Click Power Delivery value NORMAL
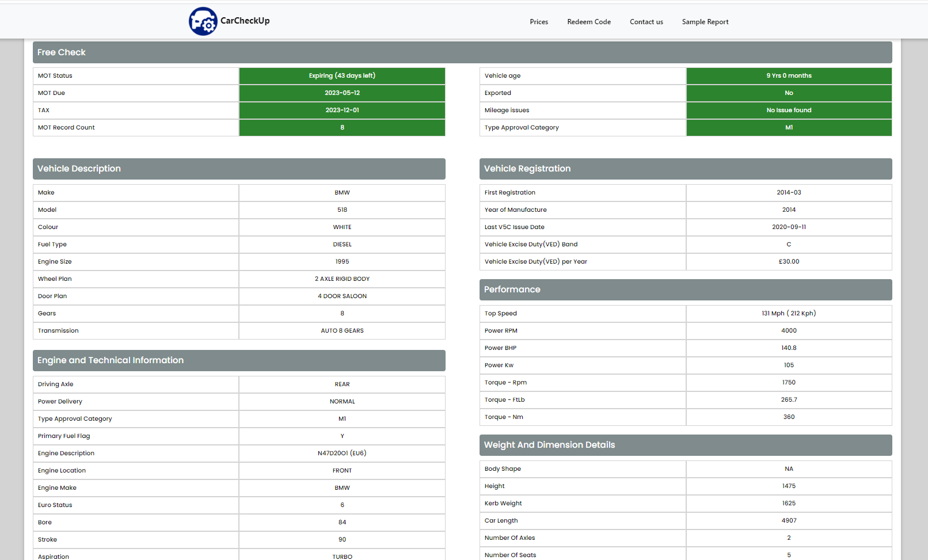The image size is (928, 560). pyautogui.click(x=342, y=402)
